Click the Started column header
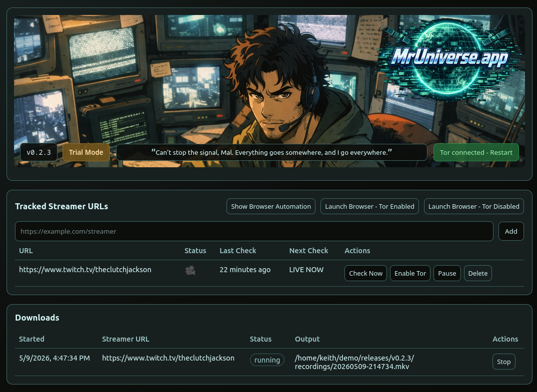The width and height of the screenshot is (537, 392). coord(31,339)
